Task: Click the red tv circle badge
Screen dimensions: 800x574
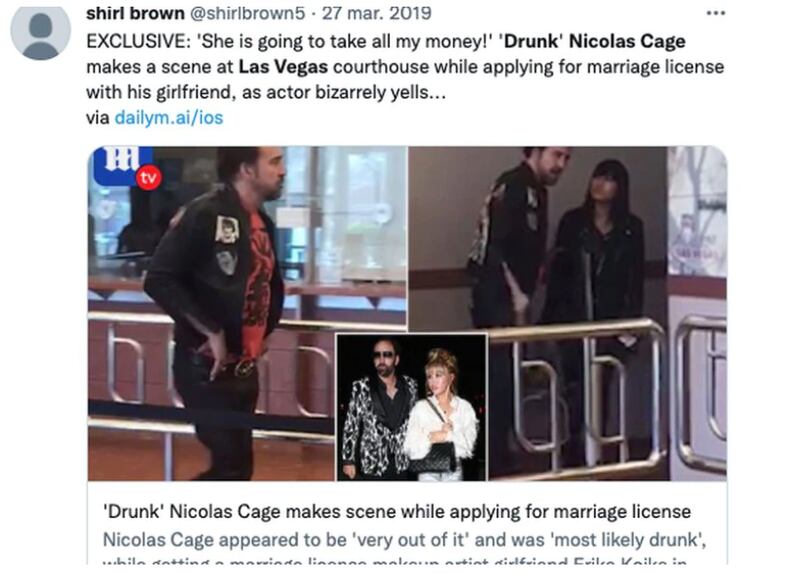Action: pos(148,178)
